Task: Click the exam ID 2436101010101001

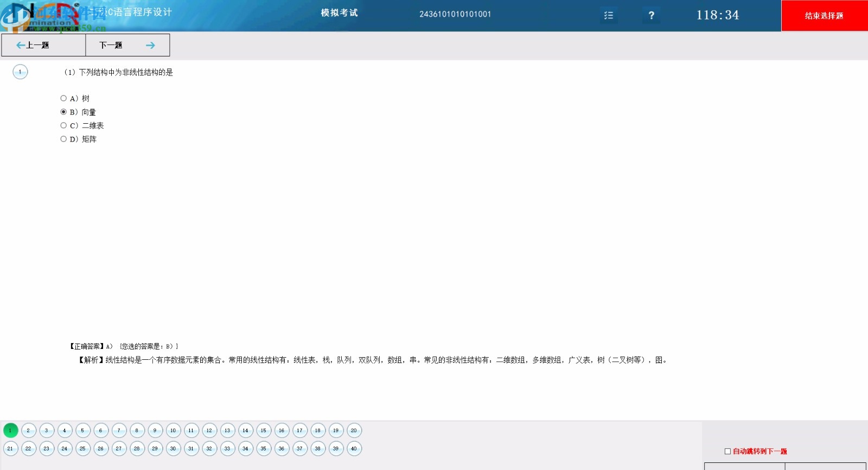Action: (455, 14)
